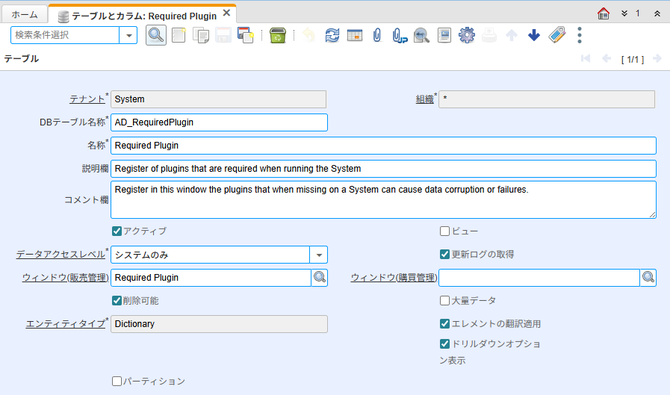Click the コメント欄 resize grip corner

[652, 215]
